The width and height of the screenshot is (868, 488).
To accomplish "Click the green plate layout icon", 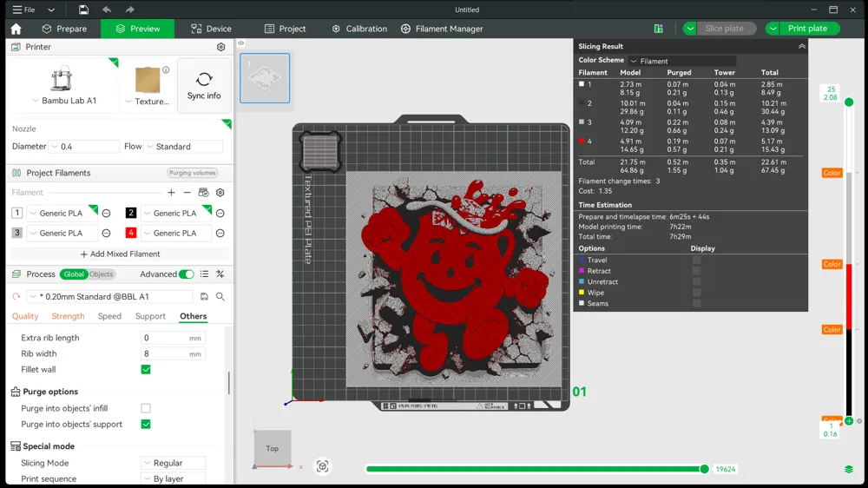I will (x=659, y=29).
